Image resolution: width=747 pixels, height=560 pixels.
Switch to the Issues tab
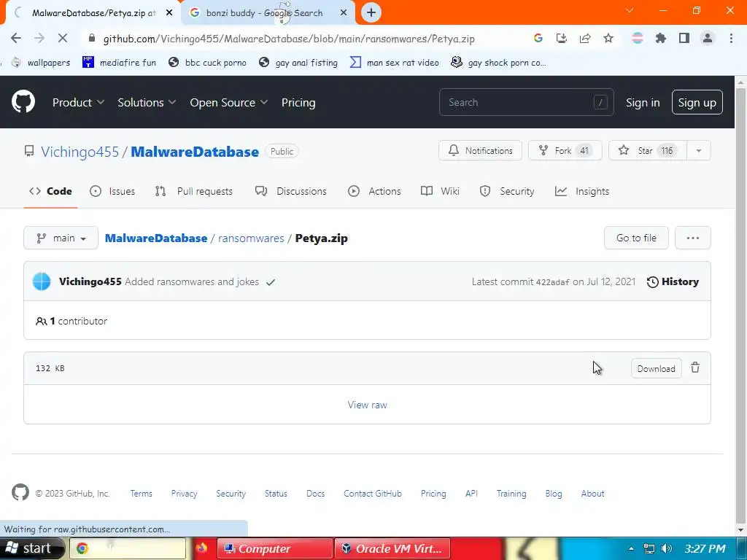point(112,191)
